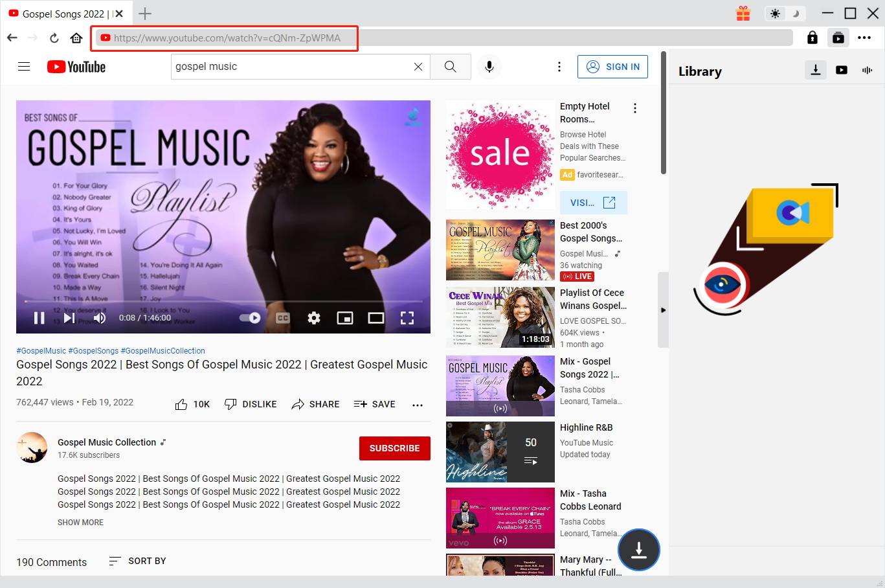The height and width of the screenshot is (588, 885).
Task: Pause the playing video
Action: click(39, 318)
